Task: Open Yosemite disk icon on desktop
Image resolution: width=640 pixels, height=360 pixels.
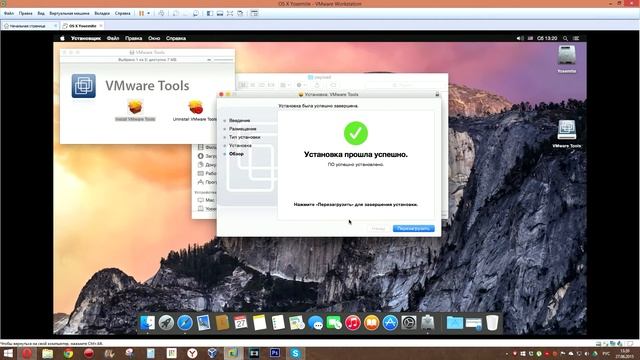Action: [567, 56]
